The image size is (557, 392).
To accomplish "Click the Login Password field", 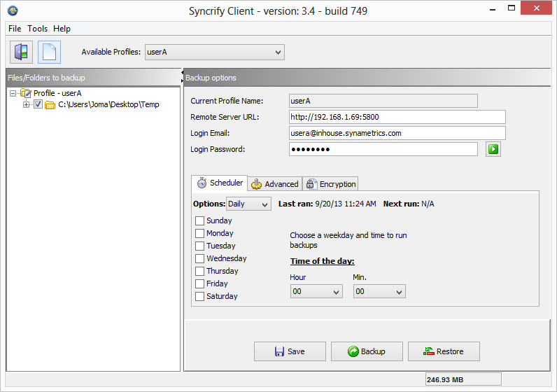I will tap(383, 149).
